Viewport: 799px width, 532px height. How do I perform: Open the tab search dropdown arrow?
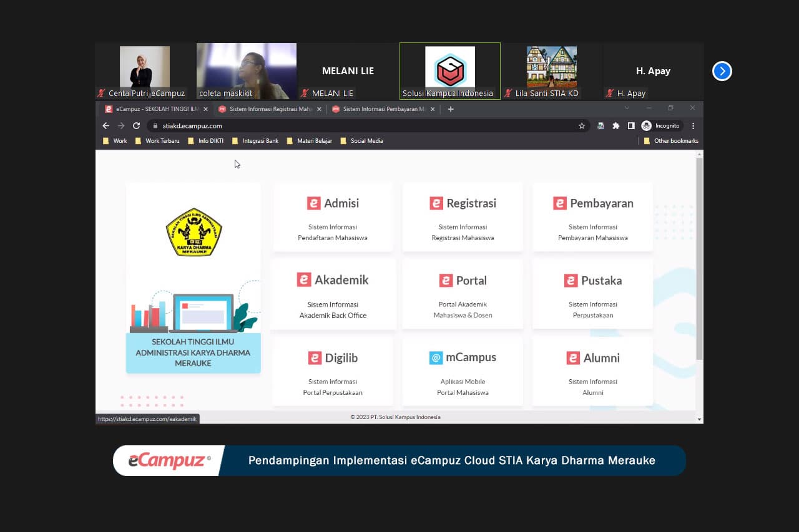pos(627,109)
